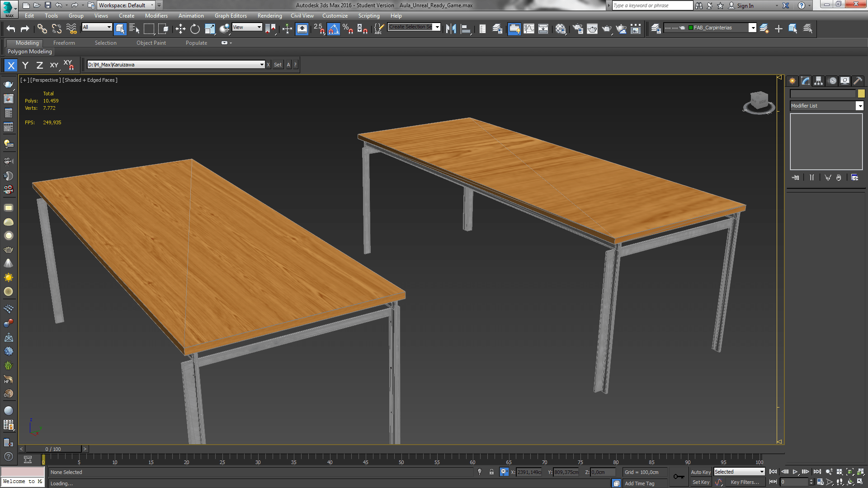868x488 pixels.
Task: Select the Select Object tool
Action: (120, 28)
